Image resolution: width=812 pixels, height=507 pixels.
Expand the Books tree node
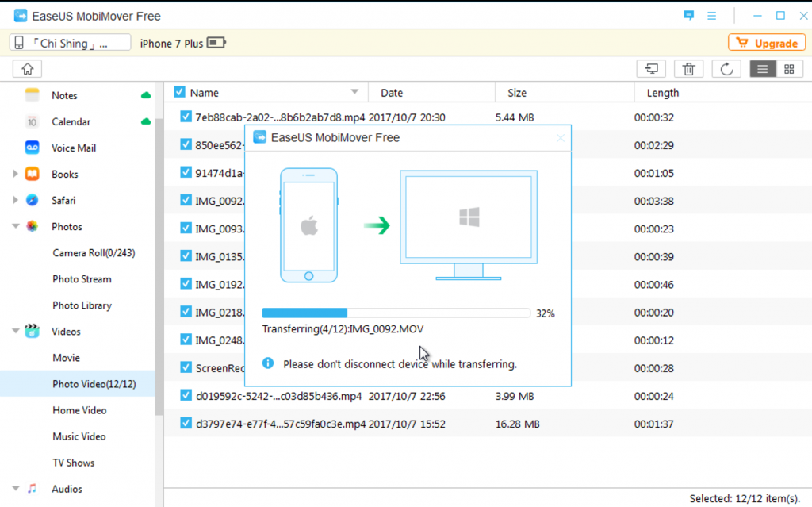pyautogui.click(x=15, y=175)
